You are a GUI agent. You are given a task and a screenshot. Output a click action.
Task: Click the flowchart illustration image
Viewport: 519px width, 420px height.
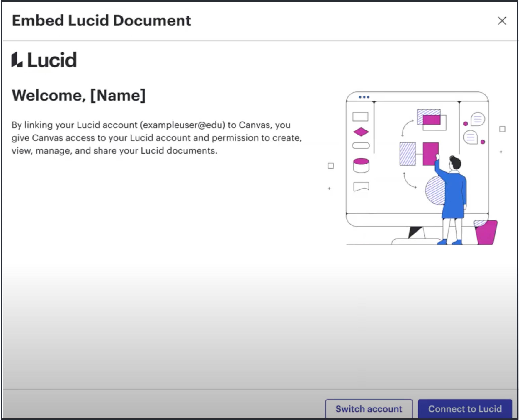417,168
